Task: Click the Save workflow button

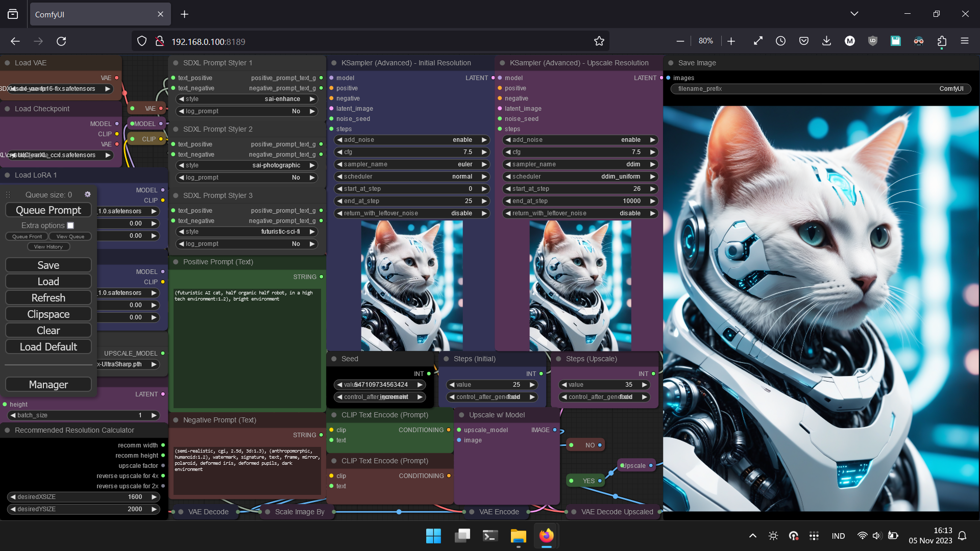Action: [x=48, y=265]
